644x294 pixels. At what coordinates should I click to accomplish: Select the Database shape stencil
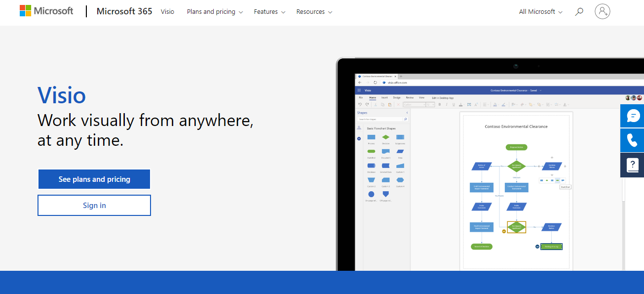(x=371, y=166)
